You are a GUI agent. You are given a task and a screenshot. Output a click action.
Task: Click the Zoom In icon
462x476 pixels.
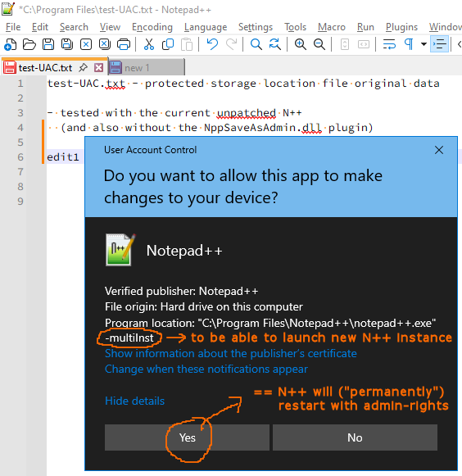[x=301, y=44]
